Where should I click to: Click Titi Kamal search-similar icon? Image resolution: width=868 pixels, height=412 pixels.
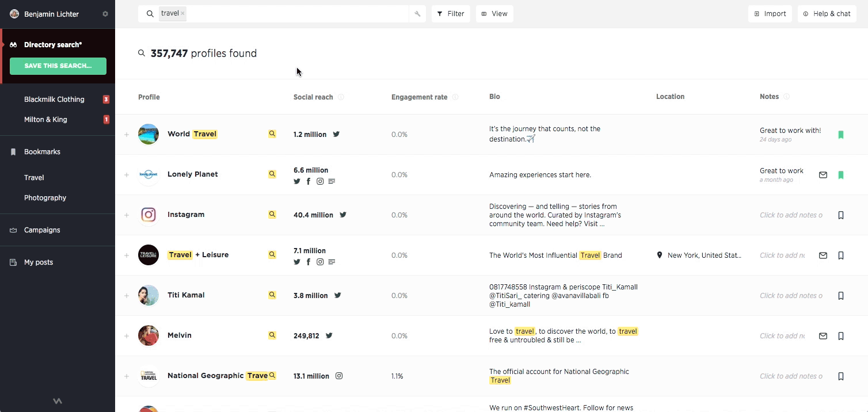pyautogui.click(x=272, y=295)
